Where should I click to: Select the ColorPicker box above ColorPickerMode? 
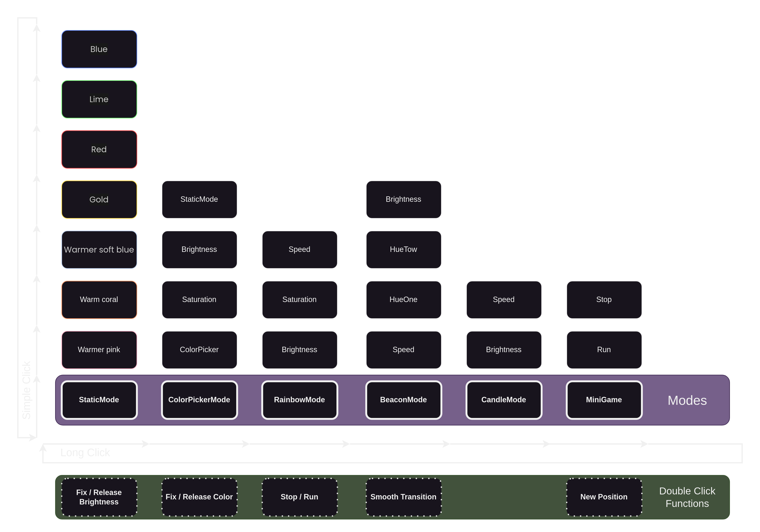199,350
